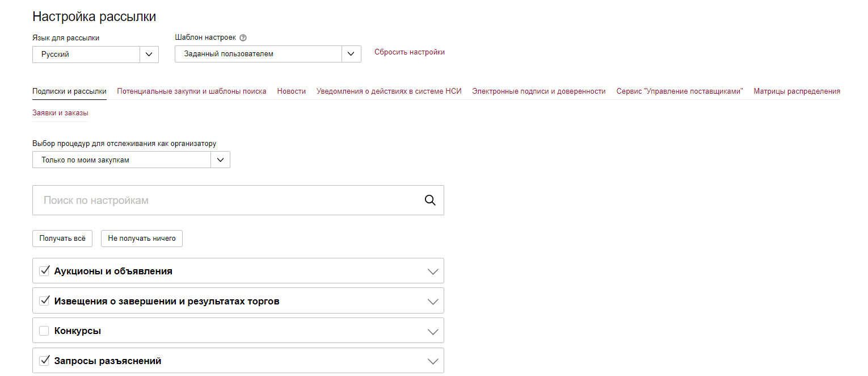Uncheck Извещения о завершении и результатах торгов
The height and width of the screenshot is (376, 868).
tap(44, 301)
